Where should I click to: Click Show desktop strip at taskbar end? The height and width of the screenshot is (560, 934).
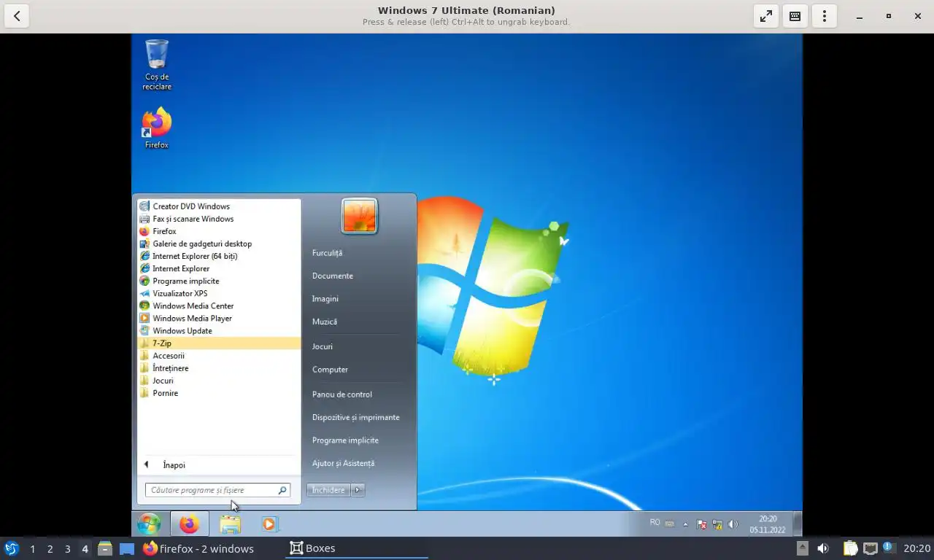point(798,524)
